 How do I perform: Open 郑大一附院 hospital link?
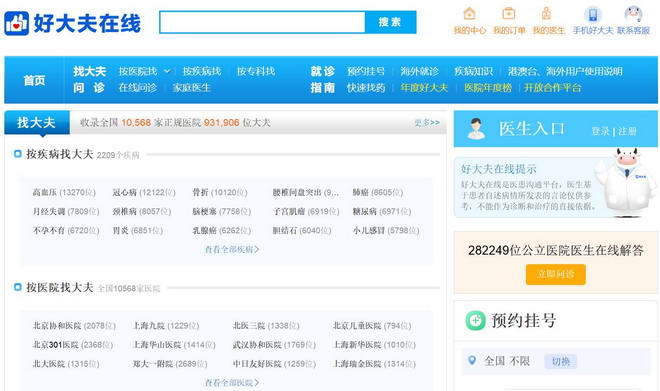coord(153,363)
